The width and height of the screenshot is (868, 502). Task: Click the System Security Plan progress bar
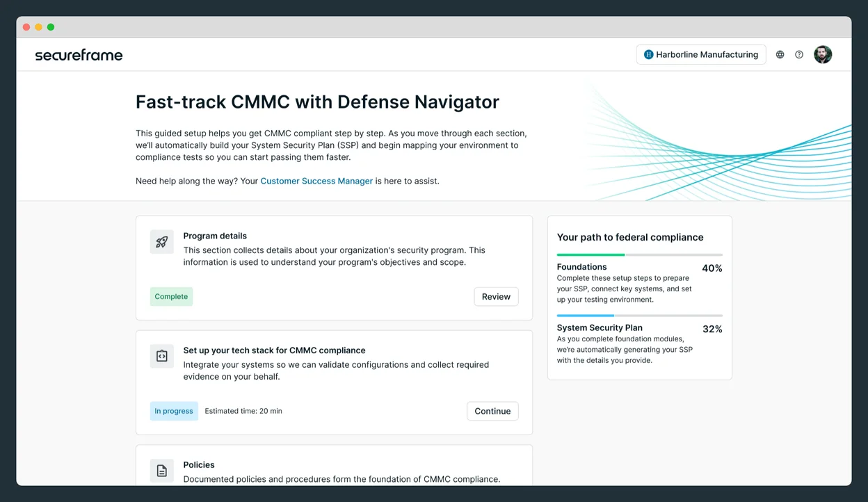(x=639, y=316)
